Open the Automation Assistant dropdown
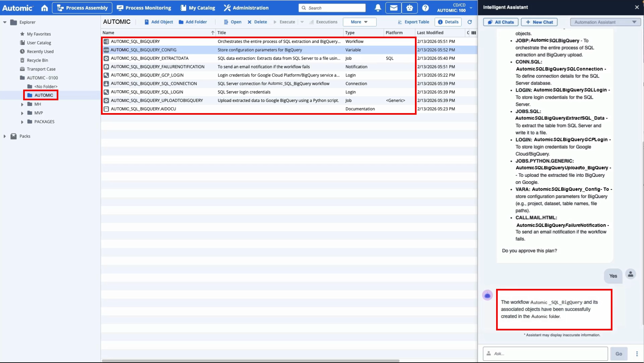 [x=605, y=22]
